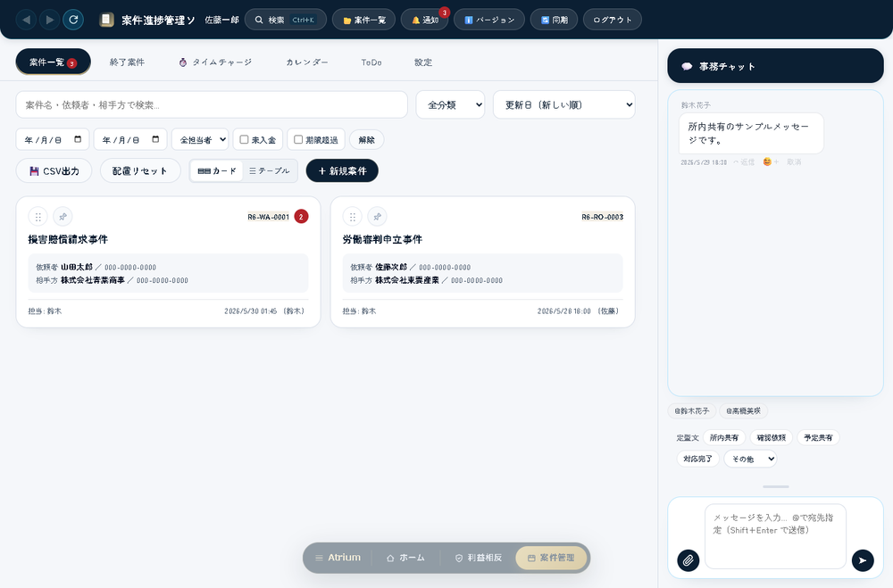The image size is (893, 588).
Task: Focus the 案件名・依頼者・相手方 search field
Action: pos(212,104)
